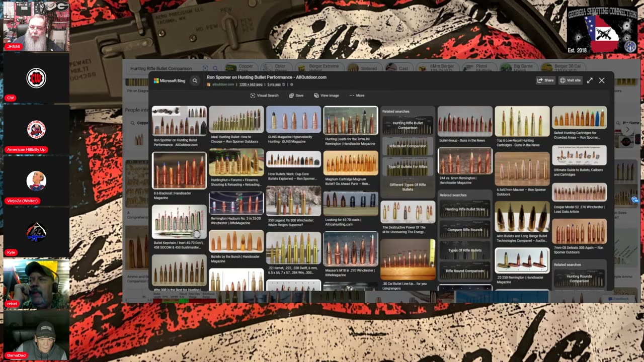Select related search Different Types Of Rifle Bullets
This screenshot has width=644, height=362.
(x=408, y=187)
